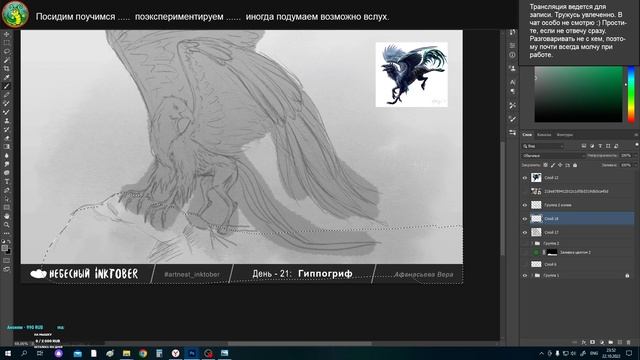Open taskbar File Explorer icon
Image resolution: width=640 pixels, height=360 pixels.
point(127,353)
